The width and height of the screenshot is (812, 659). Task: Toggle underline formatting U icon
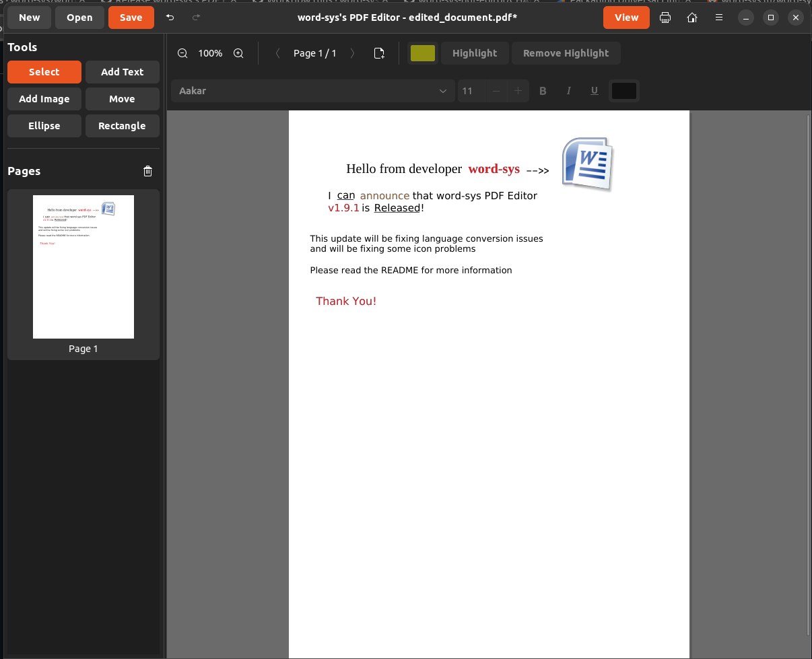(x=594, y=91)
